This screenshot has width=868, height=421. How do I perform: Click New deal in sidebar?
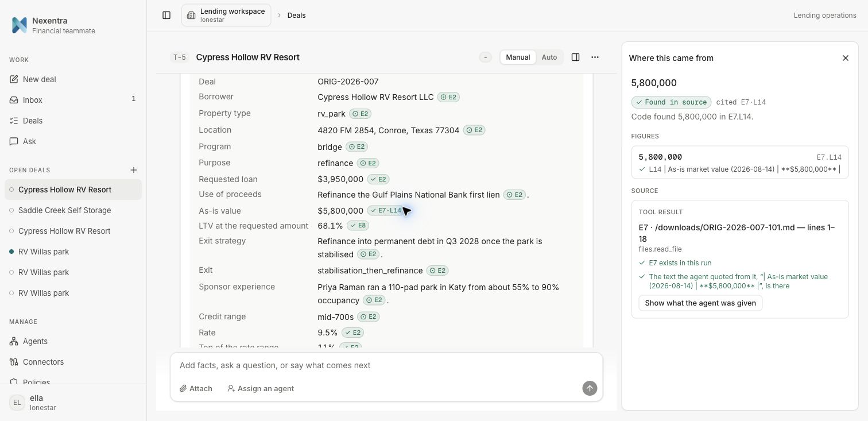pos(73,79)
